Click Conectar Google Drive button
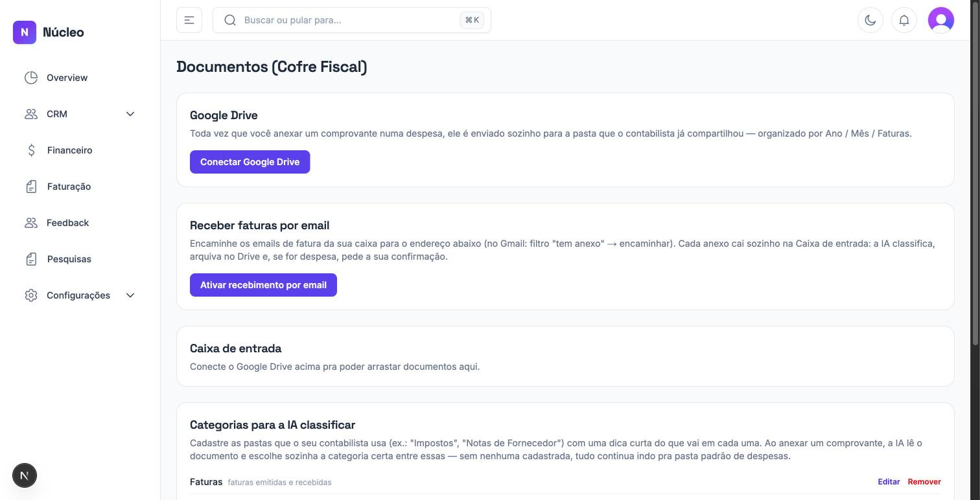 click(x=250, y=162)
